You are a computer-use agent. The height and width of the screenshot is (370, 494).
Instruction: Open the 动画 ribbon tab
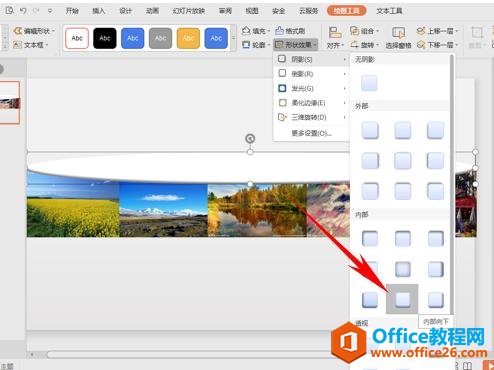[x=152, y=11]
